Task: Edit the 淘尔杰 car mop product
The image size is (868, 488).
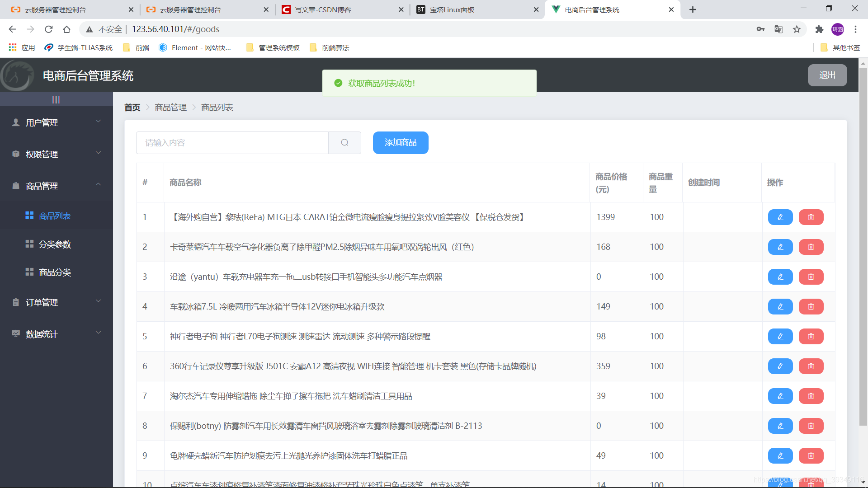Action: [780, 396]
